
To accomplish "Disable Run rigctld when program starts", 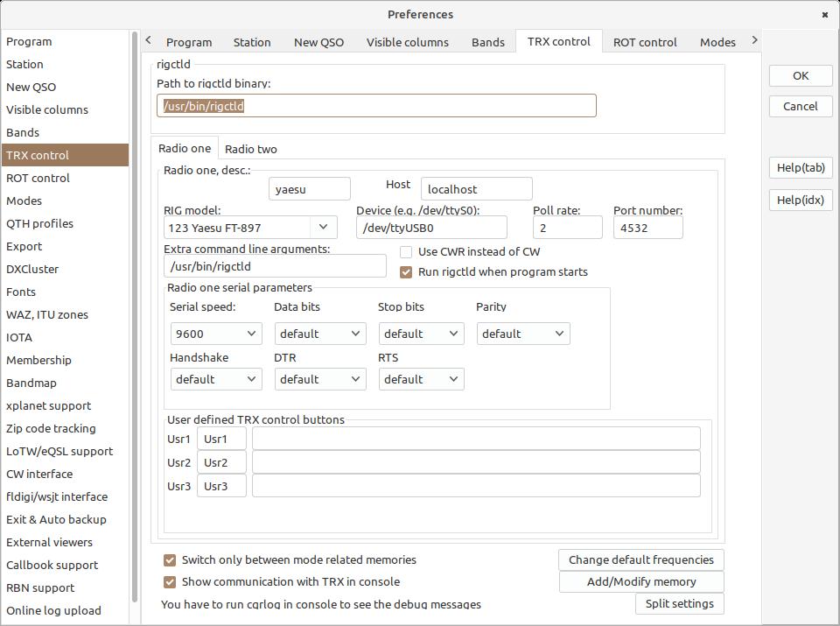I will click(x=406, y=272).
